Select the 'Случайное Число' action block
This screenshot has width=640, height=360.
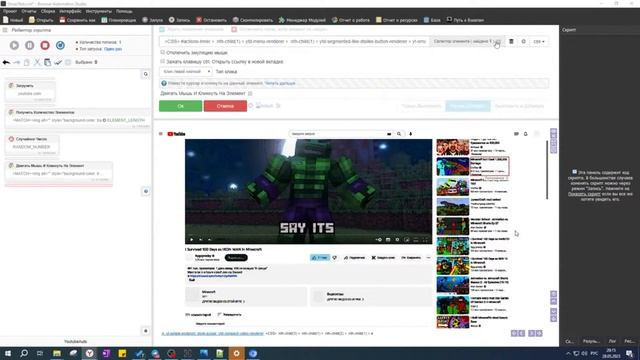click(x=32, y=145)
